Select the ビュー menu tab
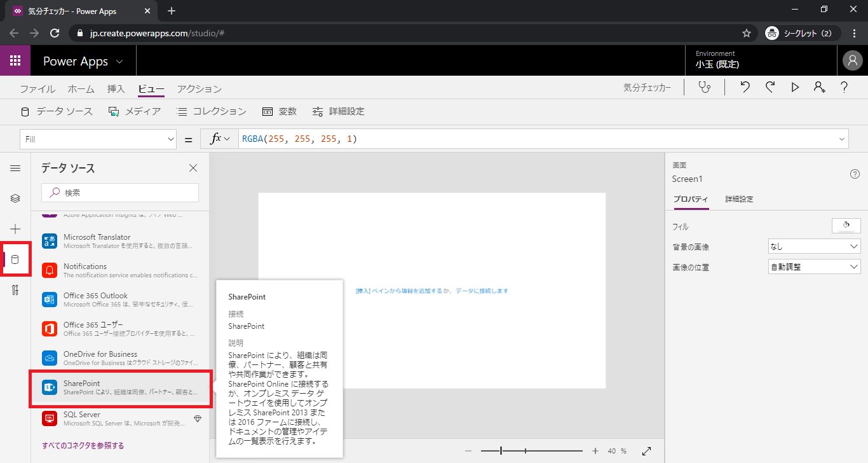Image resolution: width=868 pixels, height=463 pixels. tap(151, 89)
